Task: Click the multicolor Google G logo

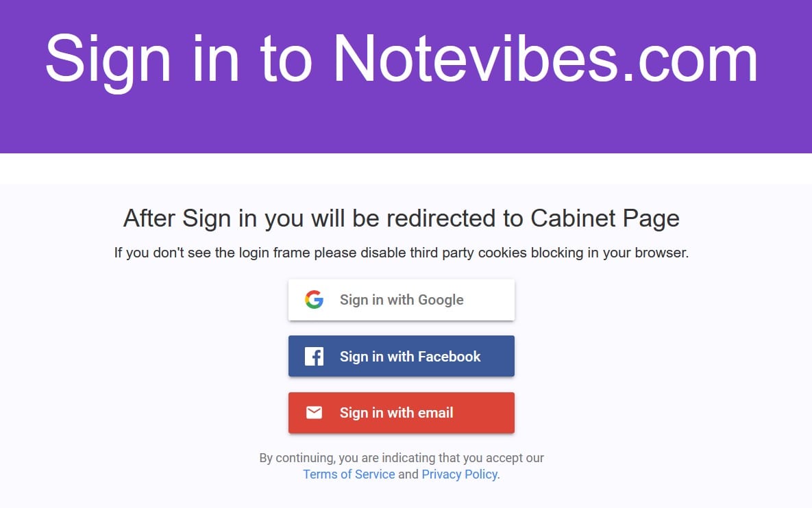Action: [x=314, y=299]
